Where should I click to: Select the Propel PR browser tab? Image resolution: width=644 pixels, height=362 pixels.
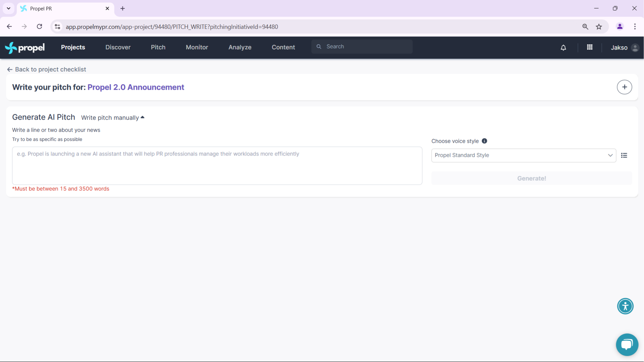[x=65, y=9]
